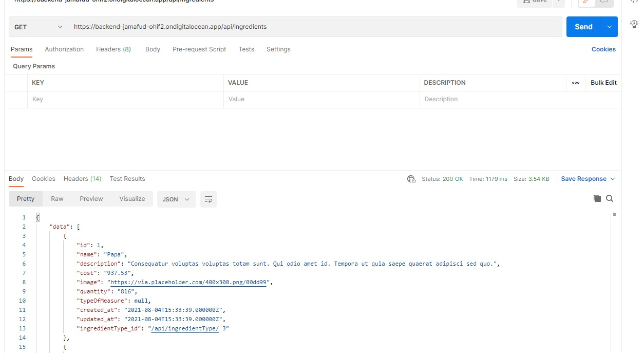
Task: Send the ingredients API request
Action: pos(582,26)
